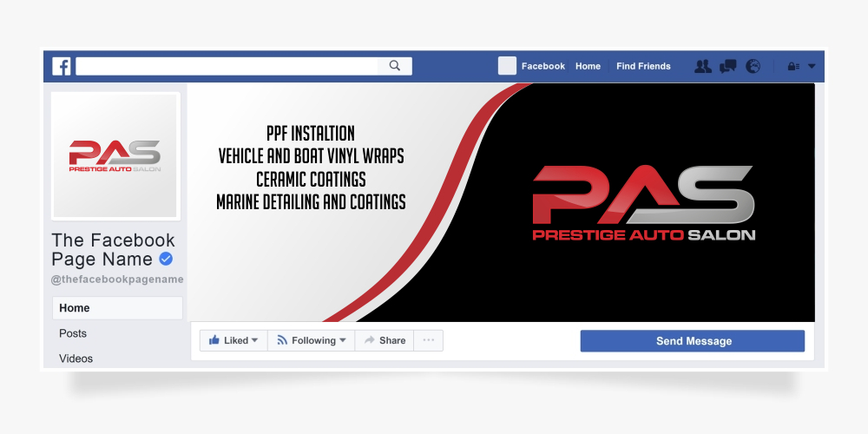Go to Home in top navigation

click(x=588, y=66)
